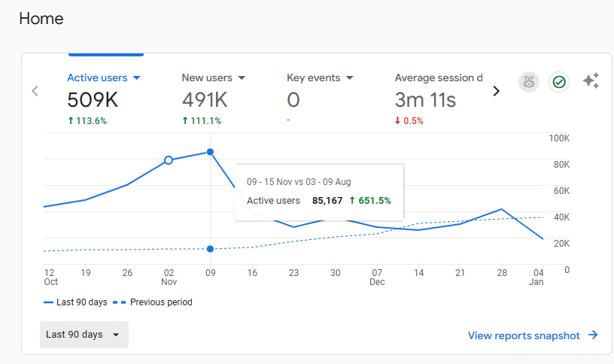Select the Active users 509K metric tab
The image size is (614, 364).
(104, 99)
